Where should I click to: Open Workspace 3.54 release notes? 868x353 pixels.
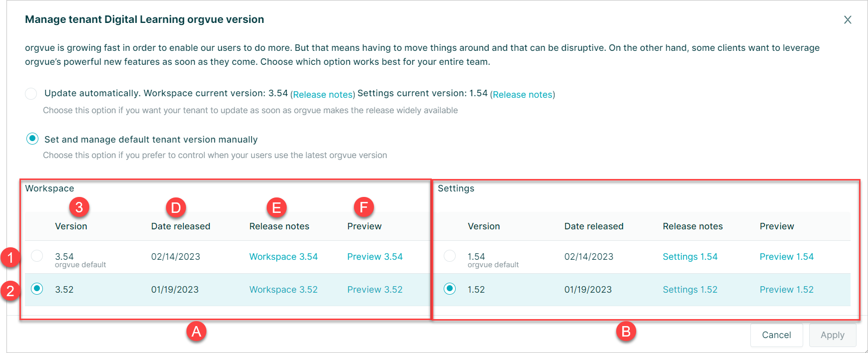(283, 257)
